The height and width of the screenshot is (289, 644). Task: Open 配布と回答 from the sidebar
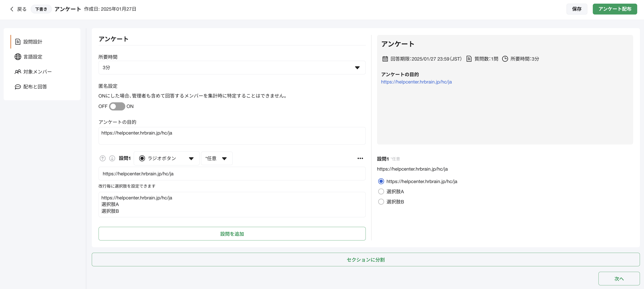pos(35,87)
